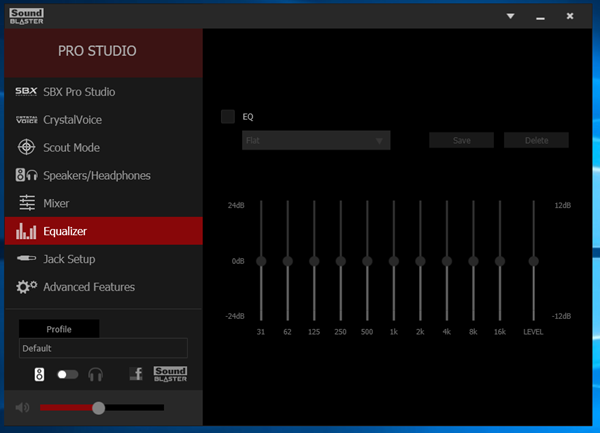The width and height of the screenshot is (600, 433).
Task: Click the master volume slider handle
Action: click(98, 408)
